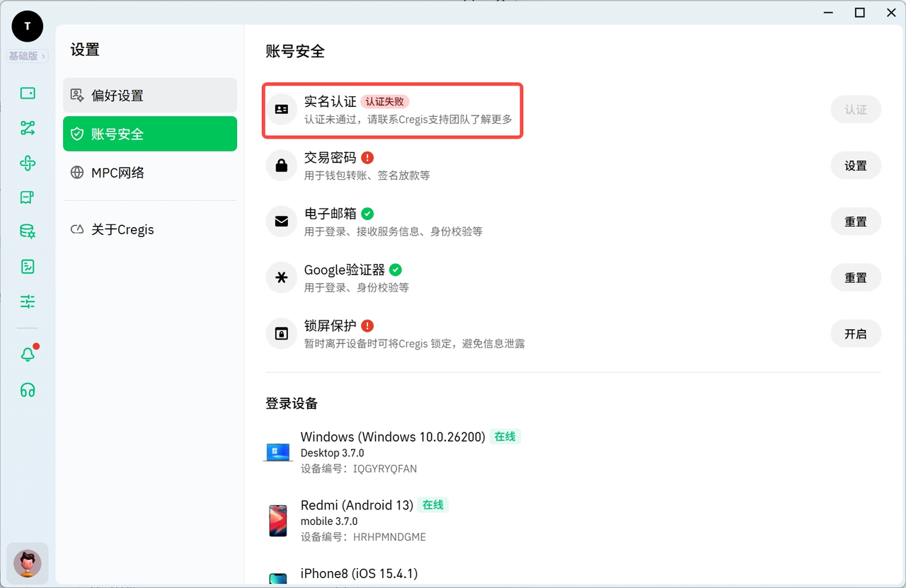This screenshot has height=588, width=906.
Task: Open 关于Cregis section
Action: (x=149, y=230)
